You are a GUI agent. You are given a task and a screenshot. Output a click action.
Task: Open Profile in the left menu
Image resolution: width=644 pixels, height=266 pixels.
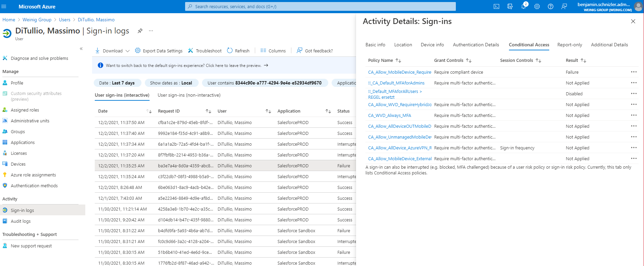pyautogui.click(x=17, y=83)
